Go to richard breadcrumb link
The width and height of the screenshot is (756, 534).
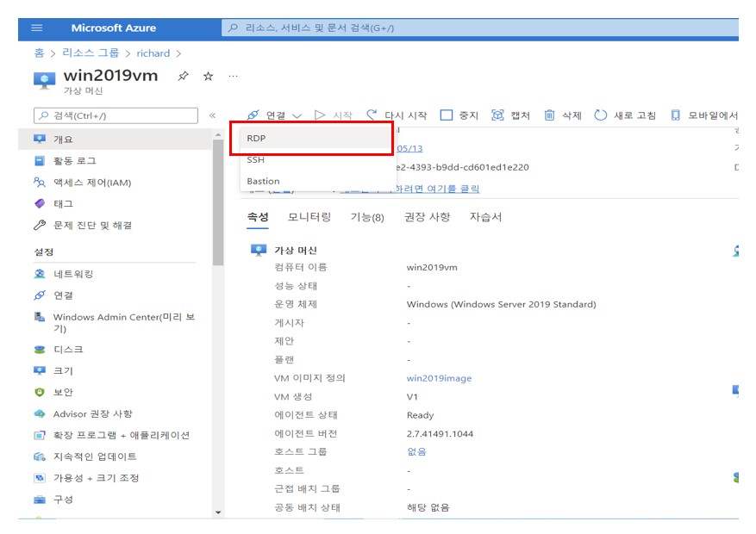153,53
